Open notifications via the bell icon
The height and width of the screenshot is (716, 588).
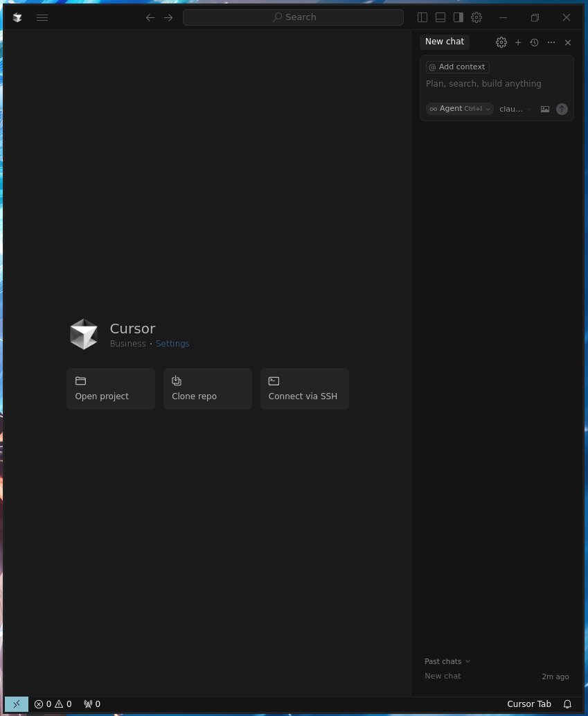pyautogui.click(x=567, y=704)
